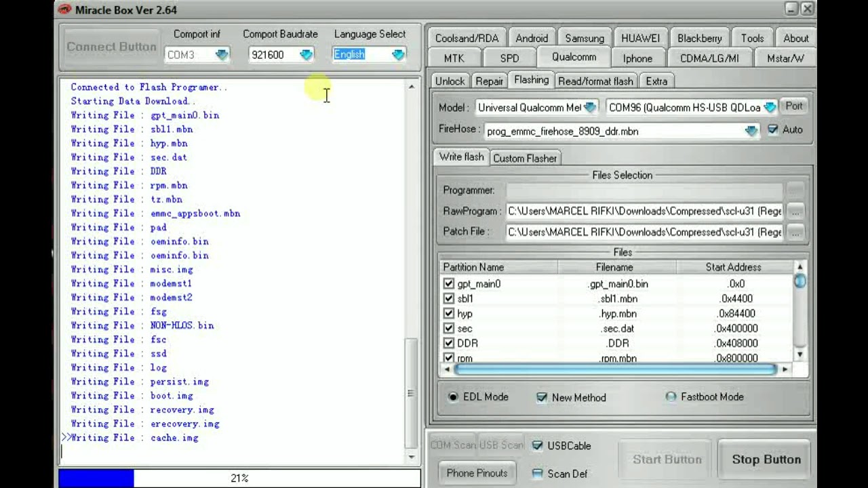Switch to the Coolsand/RDA tab
Screen dimensions: 868x488
pos(467,39)
